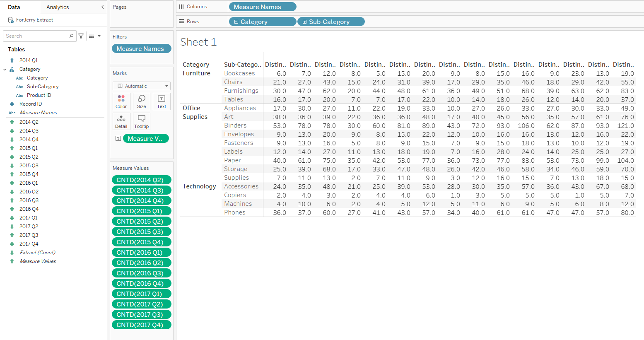Click the Tooltip icon in the Marks card
This screenshot has width=644, height=340.
tap(141, 121)
